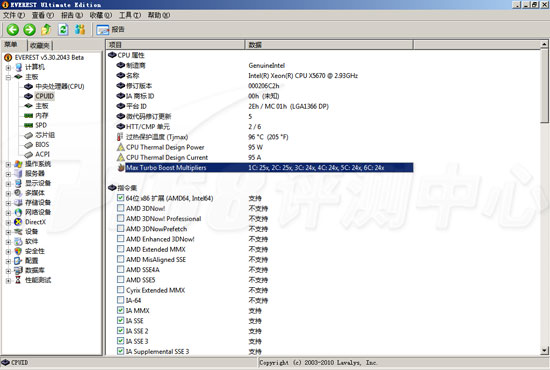Click the Refresh toolbar icon

pos(63,29)
